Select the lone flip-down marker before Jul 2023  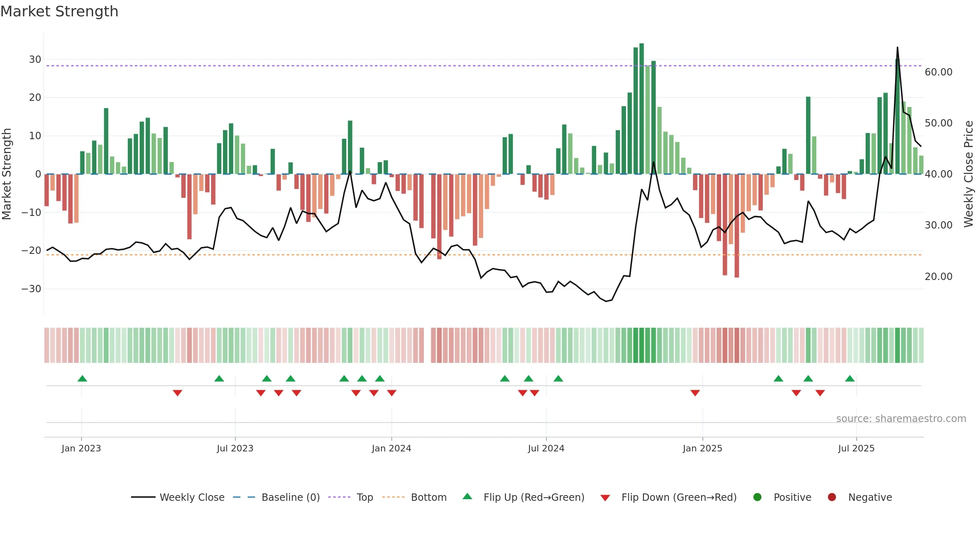click(x=177, y=393)
